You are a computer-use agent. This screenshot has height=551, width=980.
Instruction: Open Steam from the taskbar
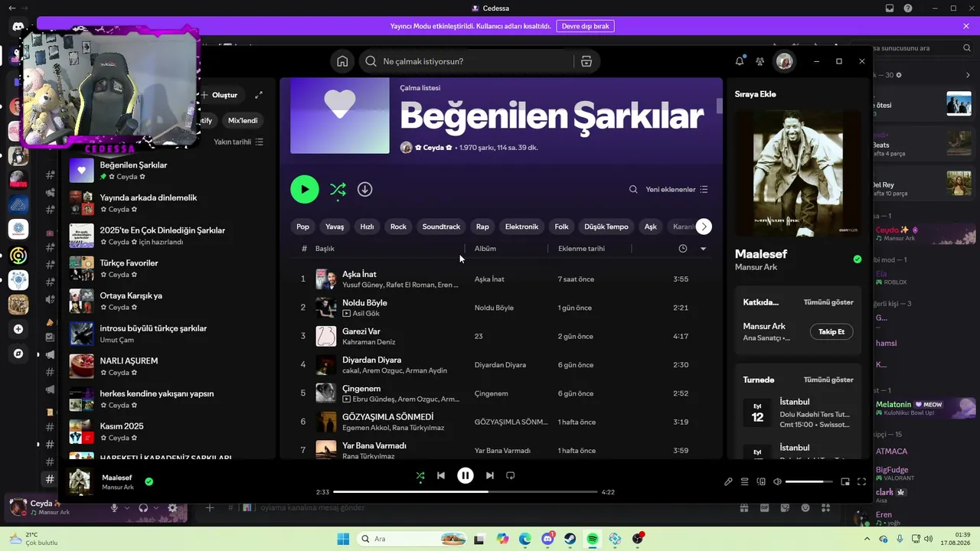[x=570, y=539]
